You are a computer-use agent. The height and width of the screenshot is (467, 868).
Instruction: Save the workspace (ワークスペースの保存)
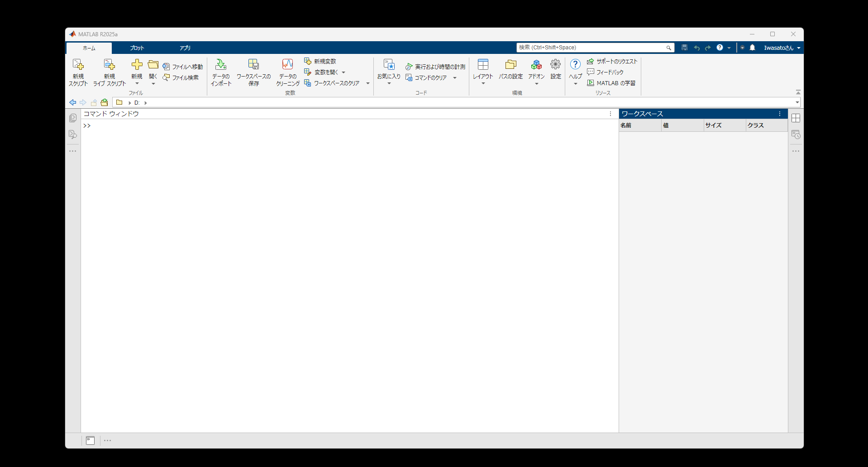[x=253, y=72]
